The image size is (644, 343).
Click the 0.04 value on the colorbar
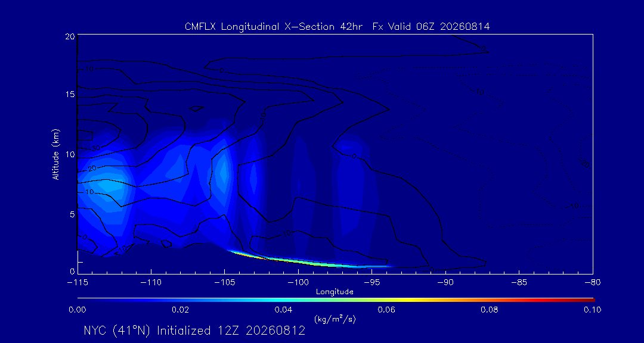pyautogui.click(x=283, y=310)
